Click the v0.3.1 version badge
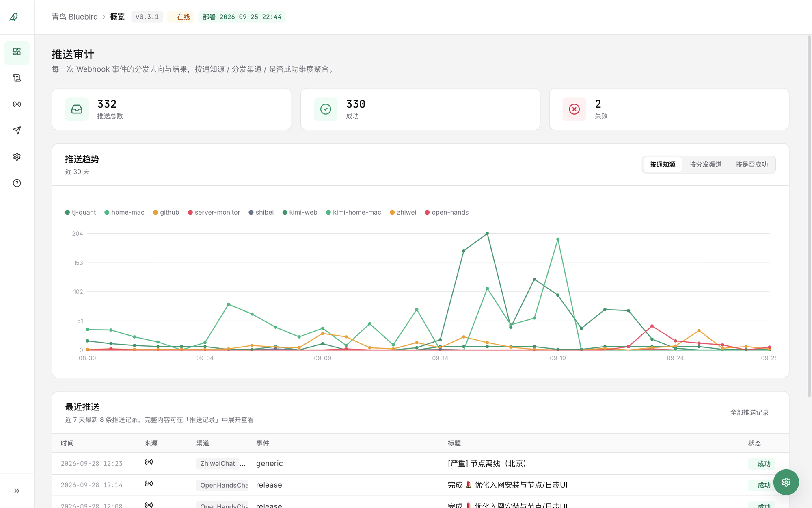This screenshot has width=812, height=508. [147, 17]
